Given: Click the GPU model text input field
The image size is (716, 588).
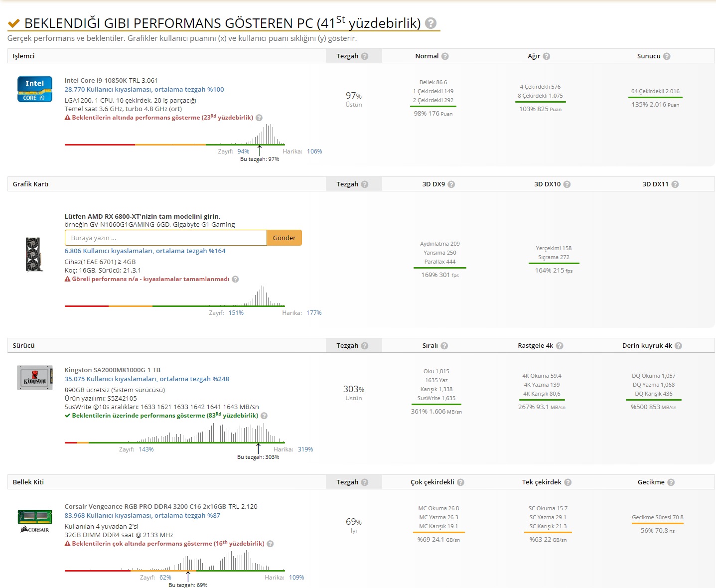Looking at the screenshot, I should (166, 238).
